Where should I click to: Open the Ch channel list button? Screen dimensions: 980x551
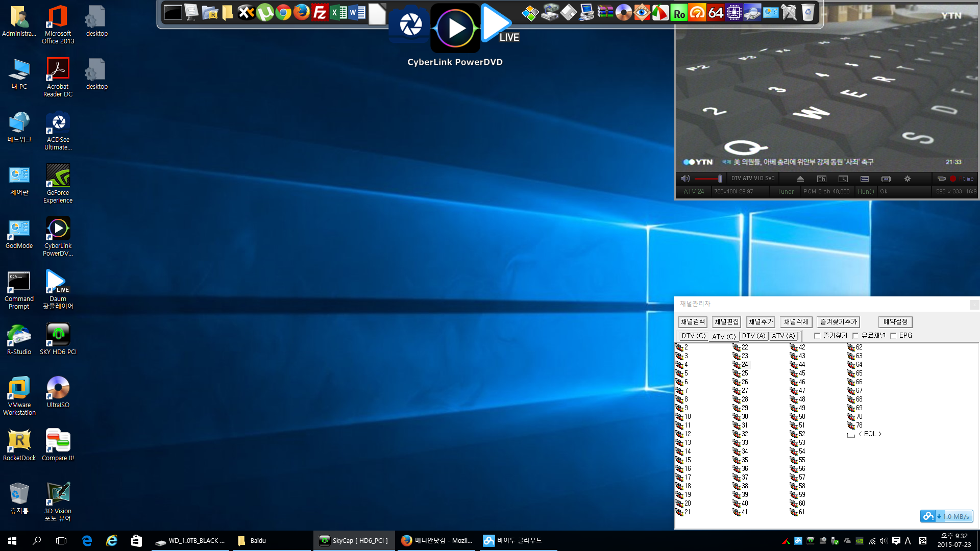(822, 179)
